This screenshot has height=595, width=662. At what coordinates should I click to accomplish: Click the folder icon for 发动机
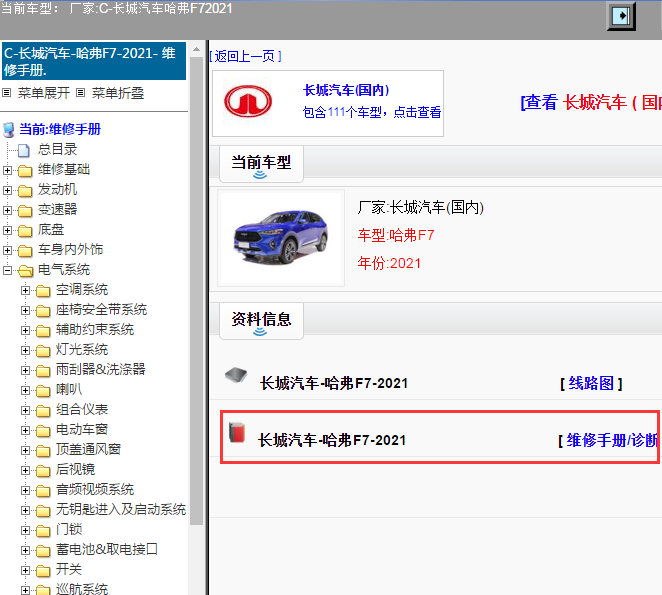point(25,191)
